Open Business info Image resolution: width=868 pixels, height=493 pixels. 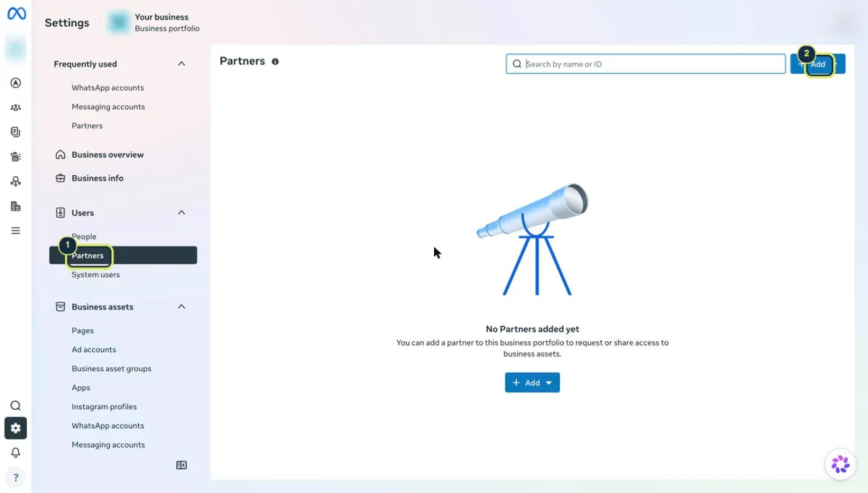(x=98, y=178)
